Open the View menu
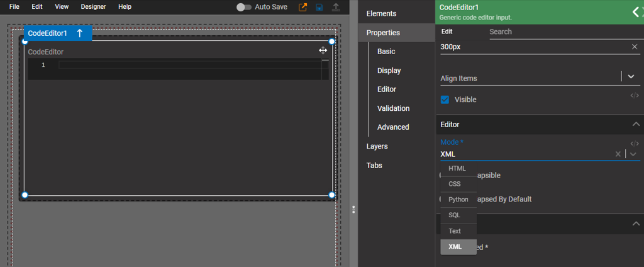The height and width of the screenshot is (267, 644). pos(62,6)
